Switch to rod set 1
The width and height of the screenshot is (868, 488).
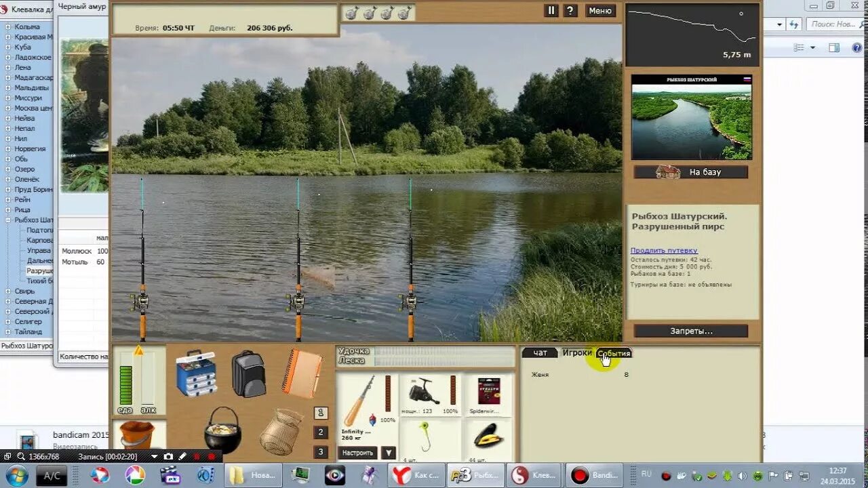pyautogui.click(x=321, y=413)
